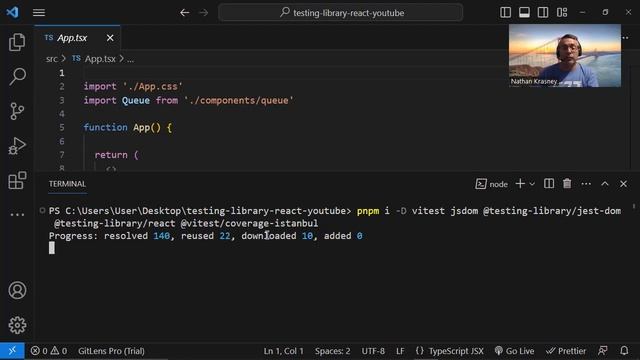640x360 pixels.
Task: Go forward with the right arrow
Action: [203, 13]
